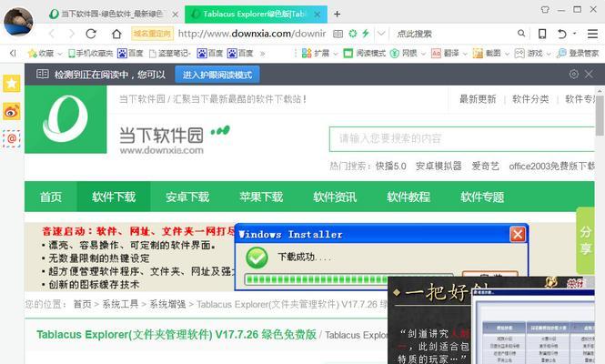Select hot search 安卓模拟器
Screen dimensions: 605x364
coord(439,167)
